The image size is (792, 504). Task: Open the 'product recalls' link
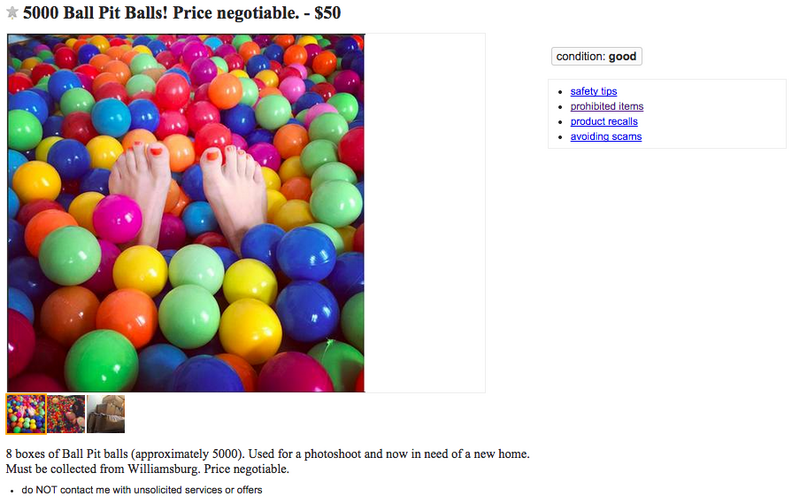pyautogui.click(x=603, y=122)
